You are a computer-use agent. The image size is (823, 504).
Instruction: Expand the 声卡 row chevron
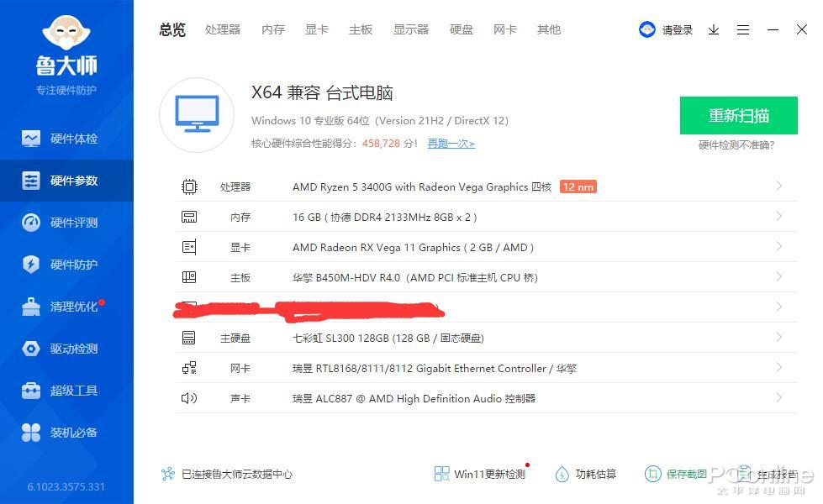pyautogui.click(x=779, y=397)
